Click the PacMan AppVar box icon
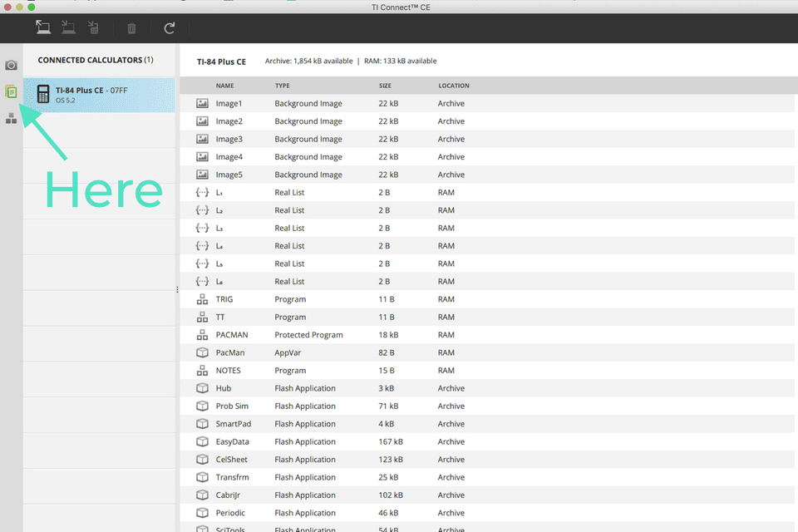 [x=202, y=352]
